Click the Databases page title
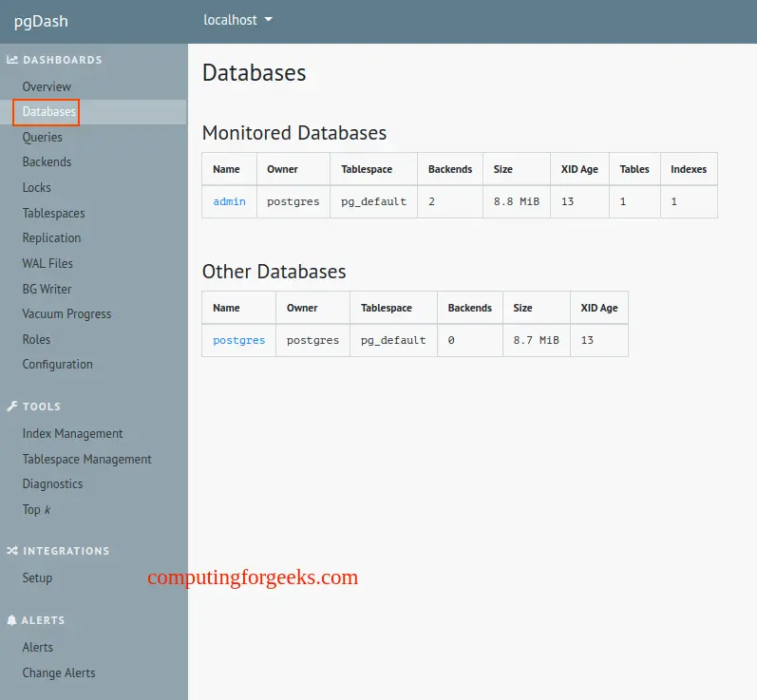The image size is (757, 700). (255, 73)
